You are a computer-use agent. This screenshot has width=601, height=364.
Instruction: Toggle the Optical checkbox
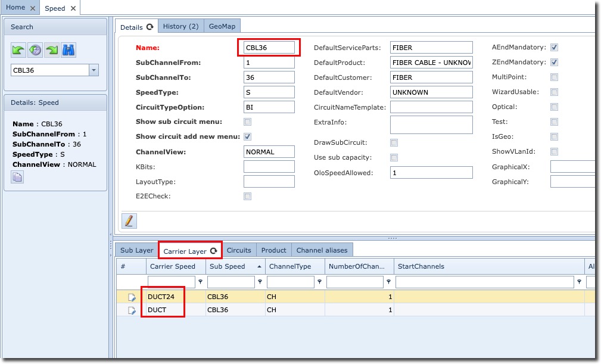click(554, 107)
